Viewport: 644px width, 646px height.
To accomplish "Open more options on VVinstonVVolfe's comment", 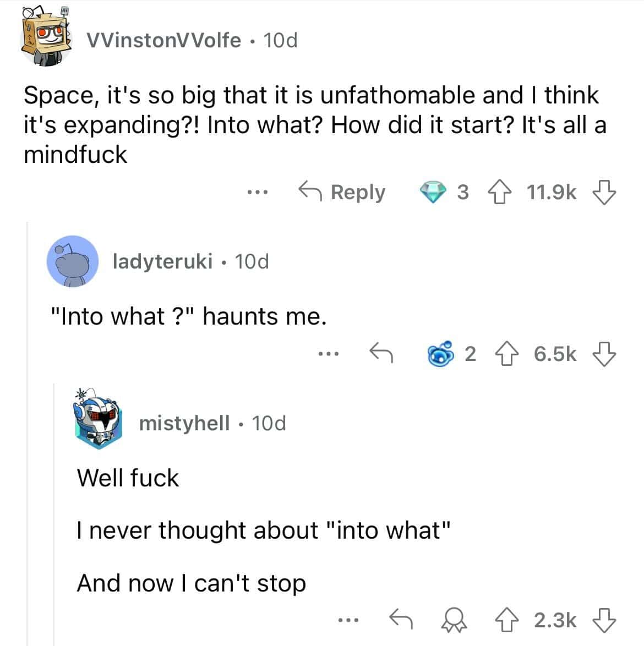I will point(257,192).
